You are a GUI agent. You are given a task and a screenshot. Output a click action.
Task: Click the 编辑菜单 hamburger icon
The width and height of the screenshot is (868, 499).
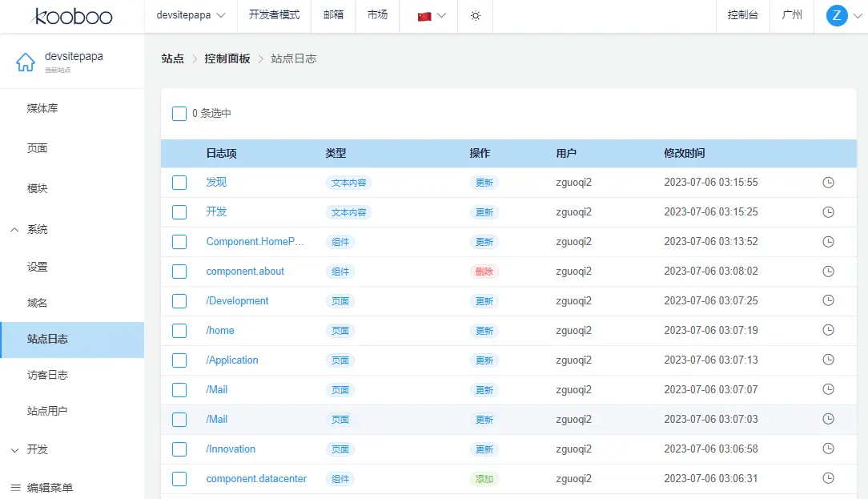pos(15,487)
